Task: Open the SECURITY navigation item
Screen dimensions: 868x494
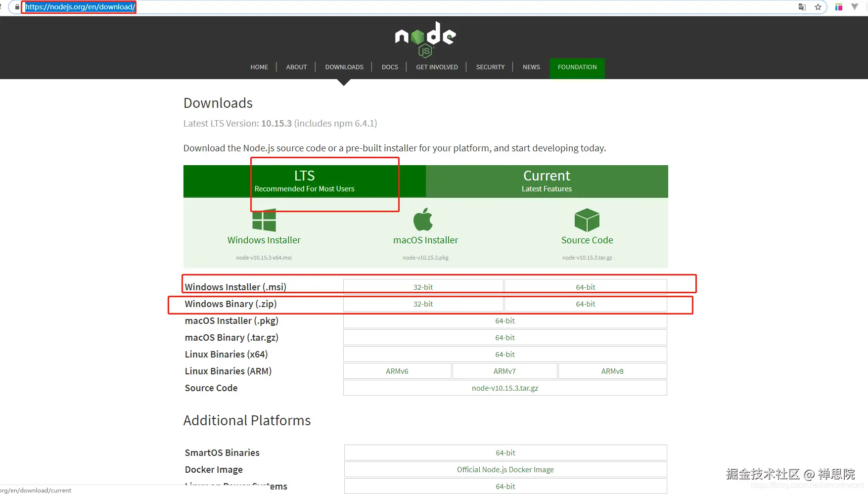Action: pyautogui.click(x=491, y=67)
